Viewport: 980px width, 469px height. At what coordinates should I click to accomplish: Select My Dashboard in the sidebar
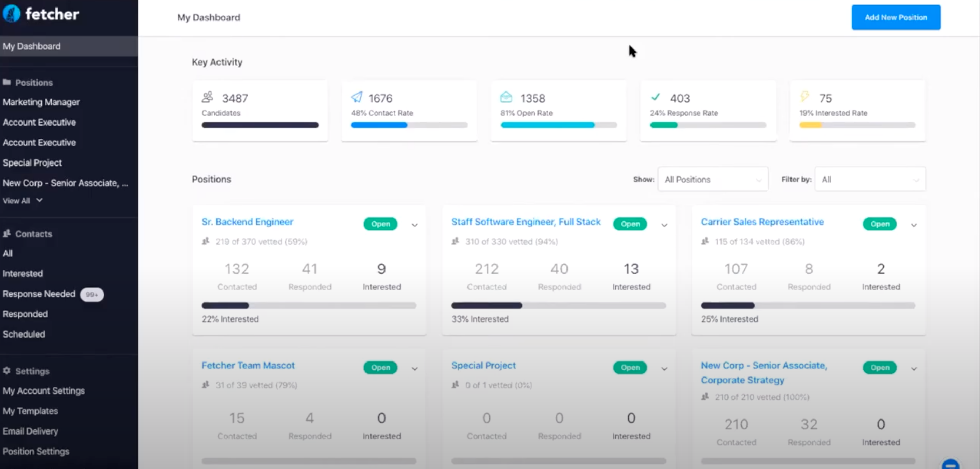pyautogui.click(x=32, y=46)
